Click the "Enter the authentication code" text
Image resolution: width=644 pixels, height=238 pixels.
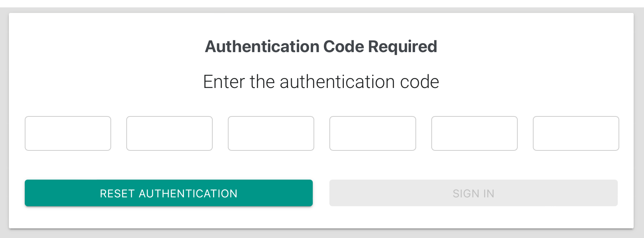tap(321, 82)
